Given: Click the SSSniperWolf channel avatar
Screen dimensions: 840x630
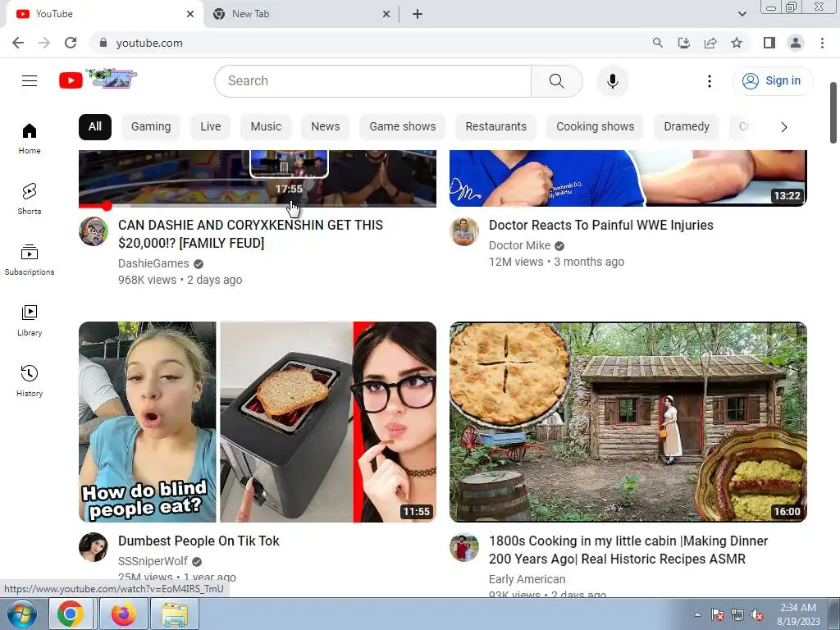Looking at the screenshot, I should (x=94, y=547).
